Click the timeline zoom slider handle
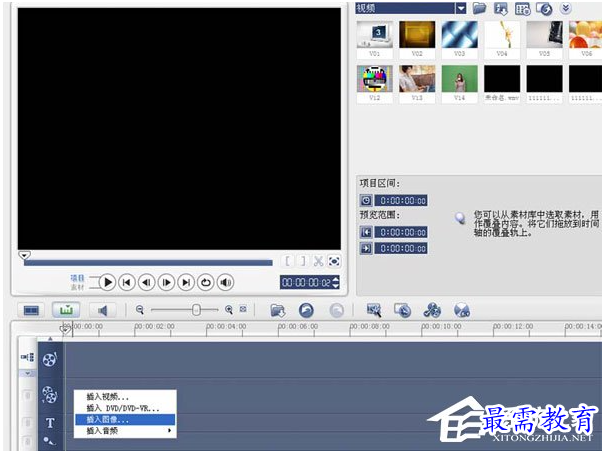 click(x=196, y=310)
